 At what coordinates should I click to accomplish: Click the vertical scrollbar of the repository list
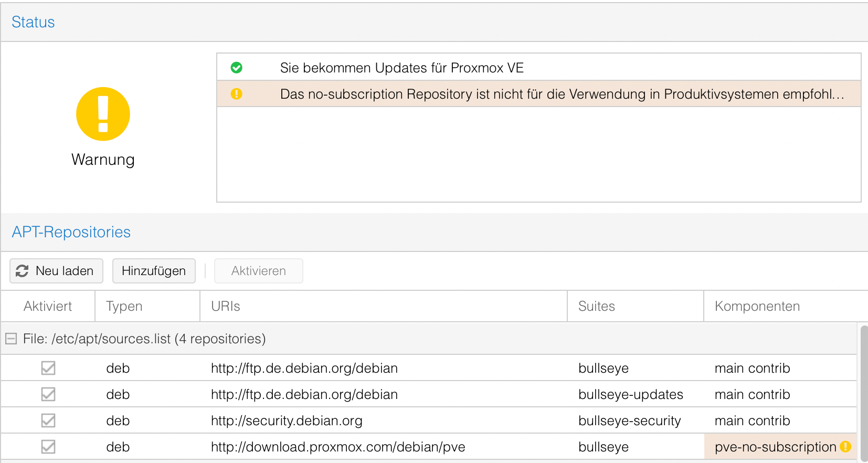click(x=863, y=394)
